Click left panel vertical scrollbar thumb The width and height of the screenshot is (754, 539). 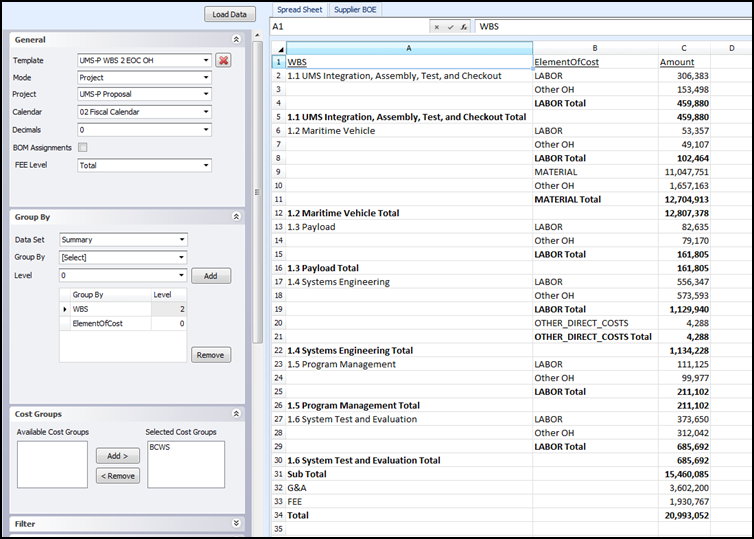tap(258, 192)
